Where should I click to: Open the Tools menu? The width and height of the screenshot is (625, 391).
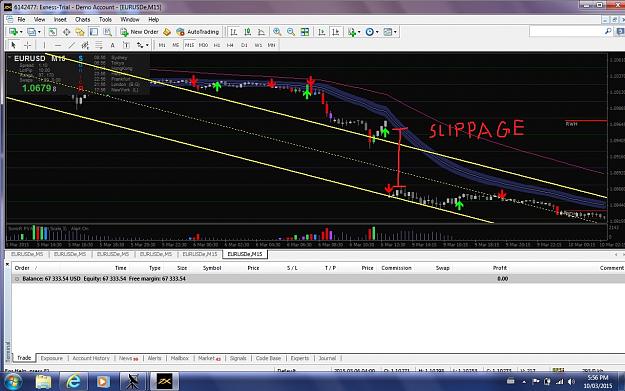[x=105, y=19]
